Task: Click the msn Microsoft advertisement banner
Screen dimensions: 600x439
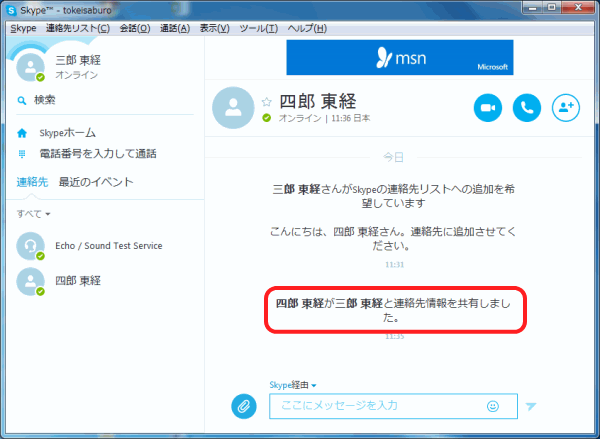Action: (400, 57)
